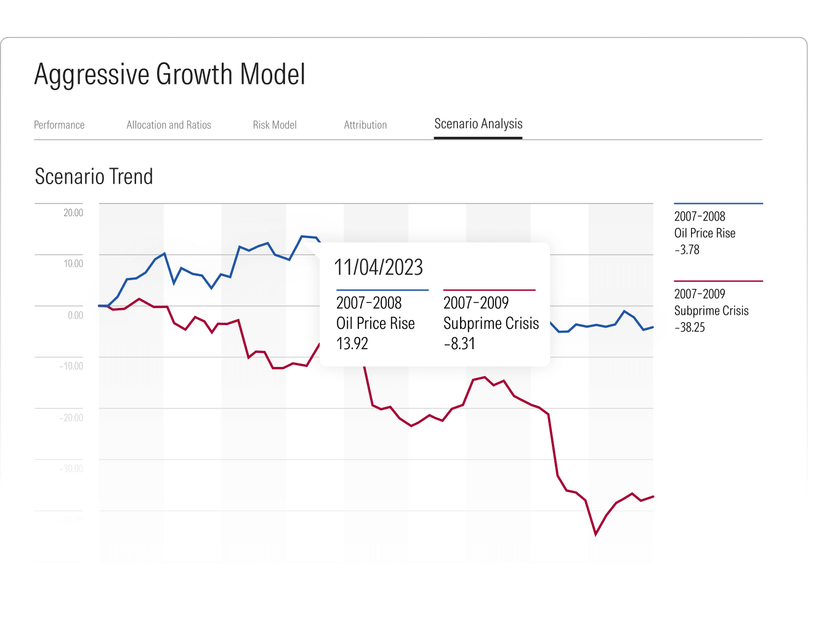Screen dimensions: 840x630
Task: Open the Risk Model tab
Action: coord(275,125)
